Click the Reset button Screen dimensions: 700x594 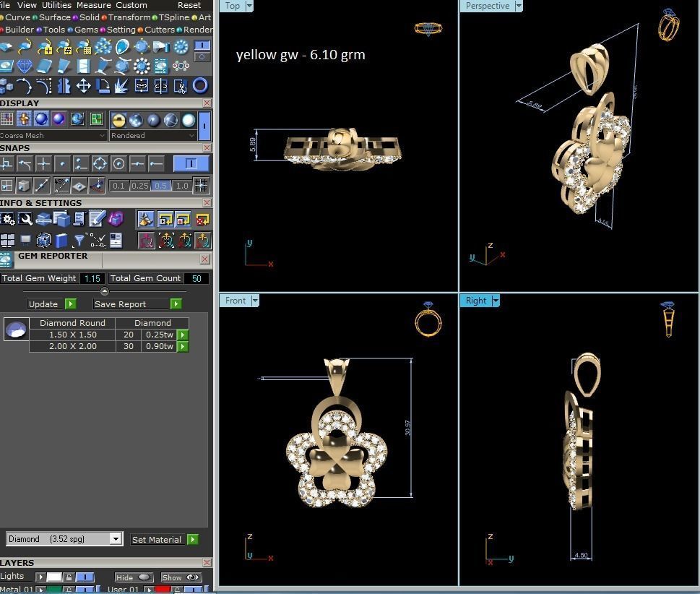[x=189, y=5]
